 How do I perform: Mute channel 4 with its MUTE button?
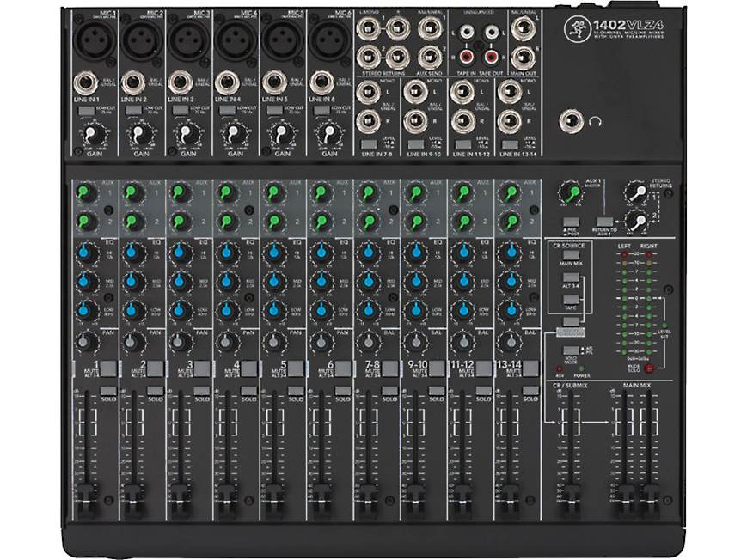click(249, 368)
